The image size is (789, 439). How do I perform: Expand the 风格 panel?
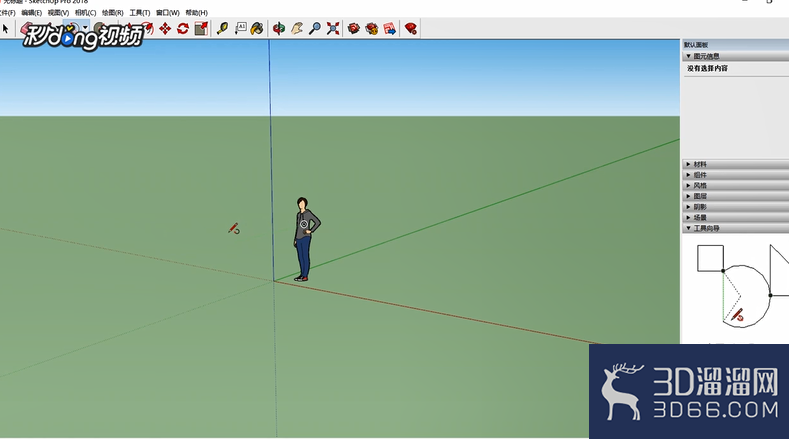pos(735,185)
